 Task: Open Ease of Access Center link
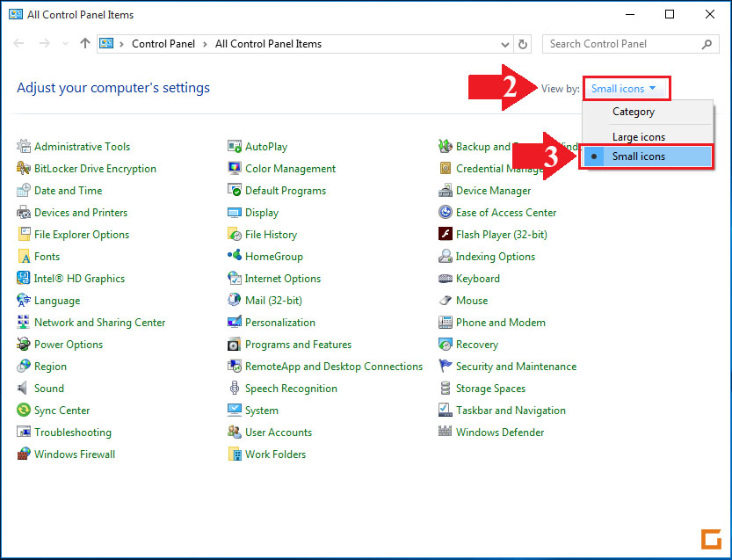506,213
